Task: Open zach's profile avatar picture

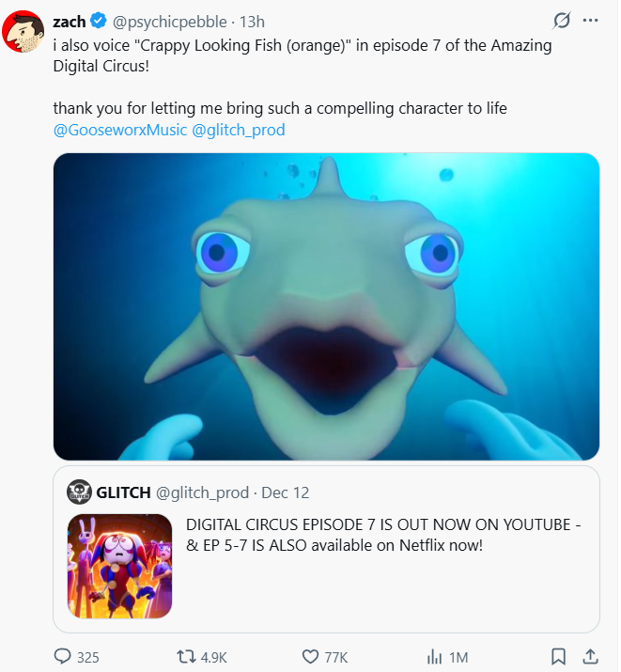Action: pyautogui.click(x=25, y=34)
